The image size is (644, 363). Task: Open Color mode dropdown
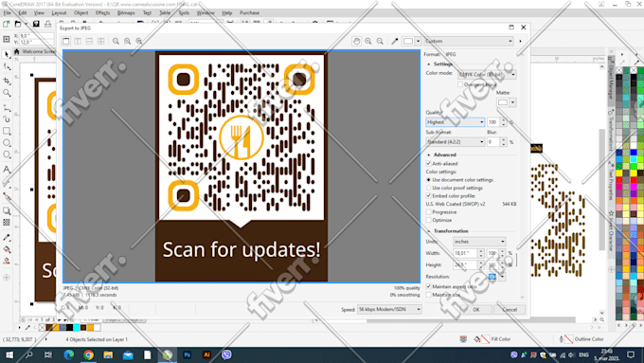(x=487, y=75)
